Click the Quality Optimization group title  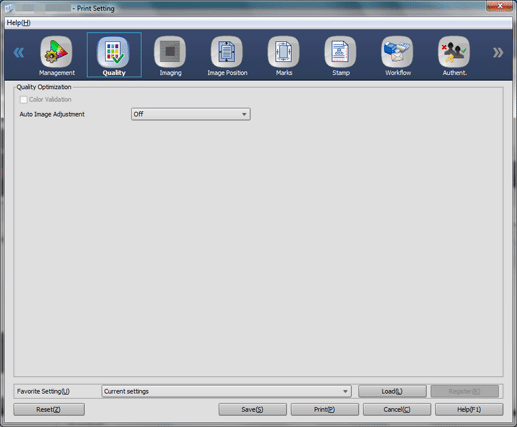(44, 87)
